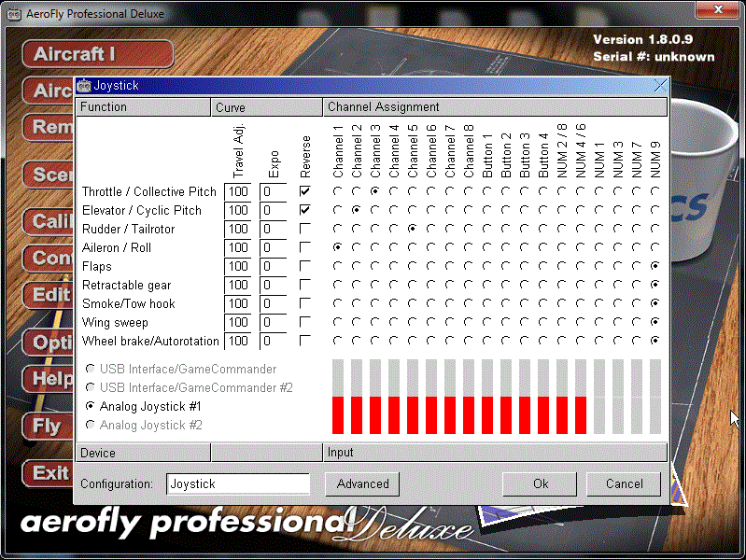Check Reverse for the Flaps function
This screenshot has height=560, width=746.
click(x=304, y=266)
